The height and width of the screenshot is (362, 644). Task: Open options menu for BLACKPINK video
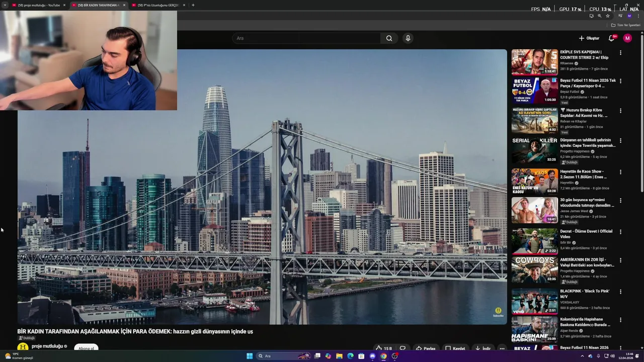click(620, 292)
